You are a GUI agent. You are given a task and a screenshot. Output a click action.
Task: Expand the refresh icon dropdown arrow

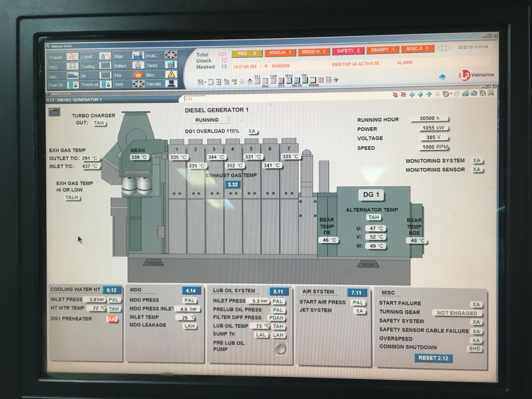(205, 82)
